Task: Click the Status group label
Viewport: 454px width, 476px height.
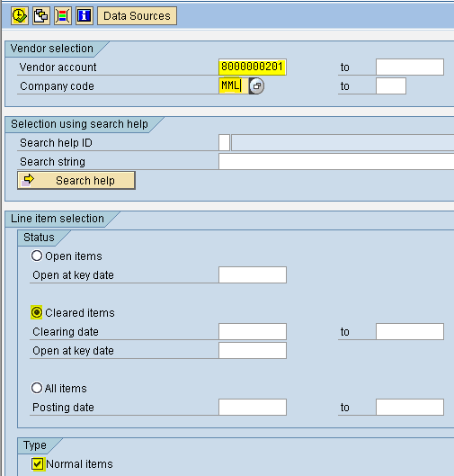Action: coord(39,238)
